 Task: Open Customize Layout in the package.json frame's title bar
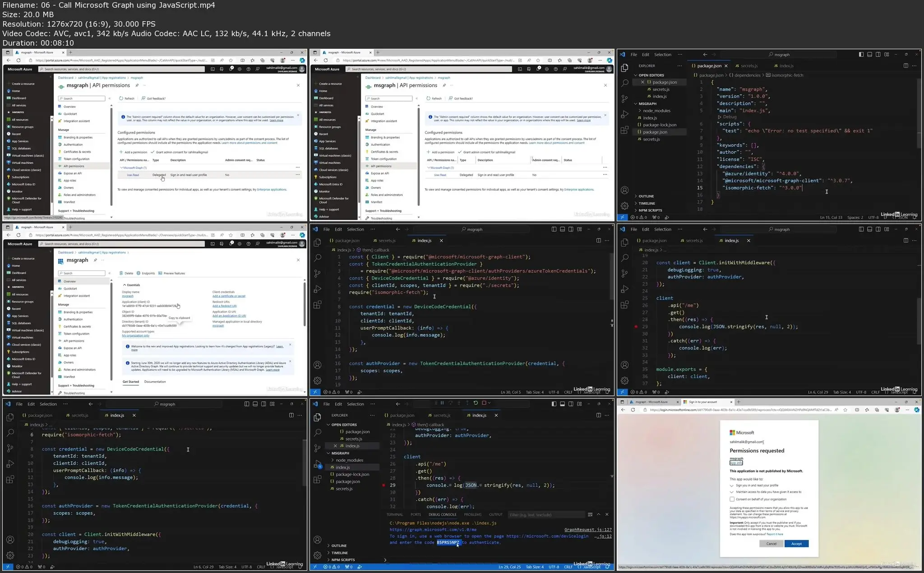click(x=887, y=55)
